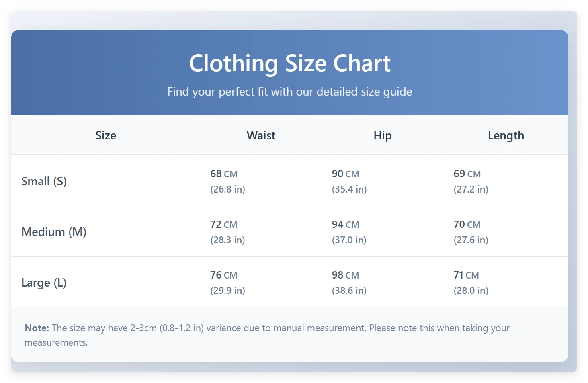Viewport: 588px width, 383px height.
Task: Click the Large hip 98 CM value
Action: coord(345,275)
